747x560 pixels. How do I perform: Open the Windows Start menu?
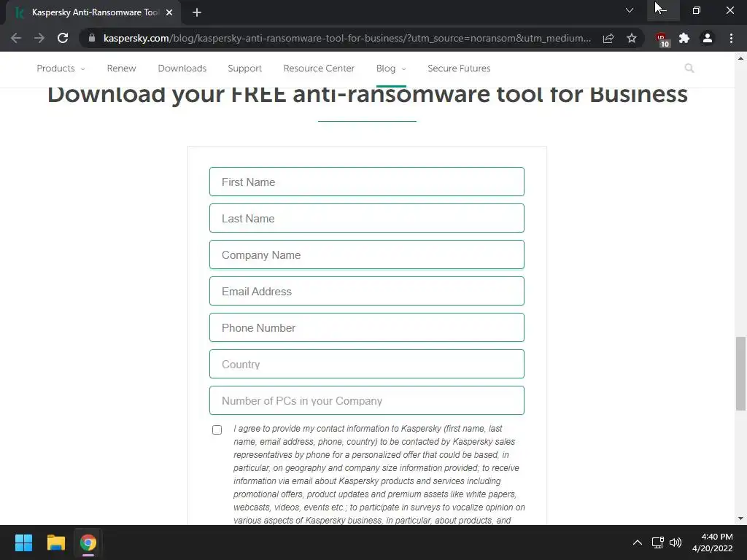23,542
